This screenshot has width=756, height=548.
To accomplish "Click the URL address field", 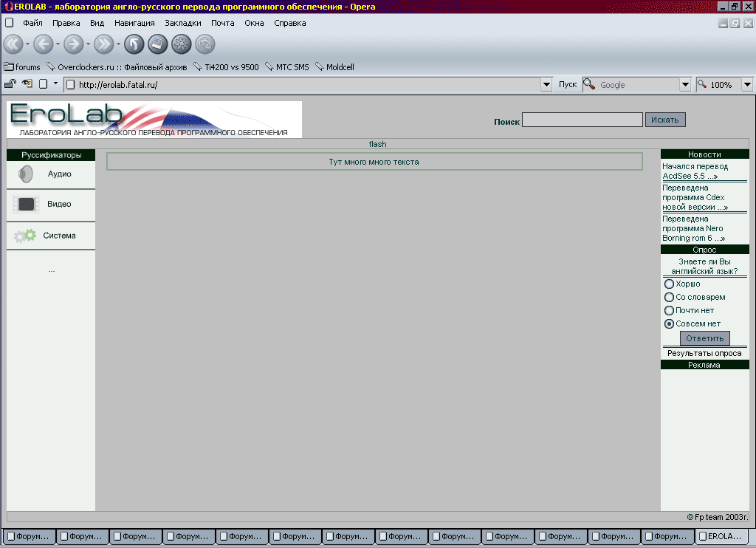I will click(x=309, y=85).
